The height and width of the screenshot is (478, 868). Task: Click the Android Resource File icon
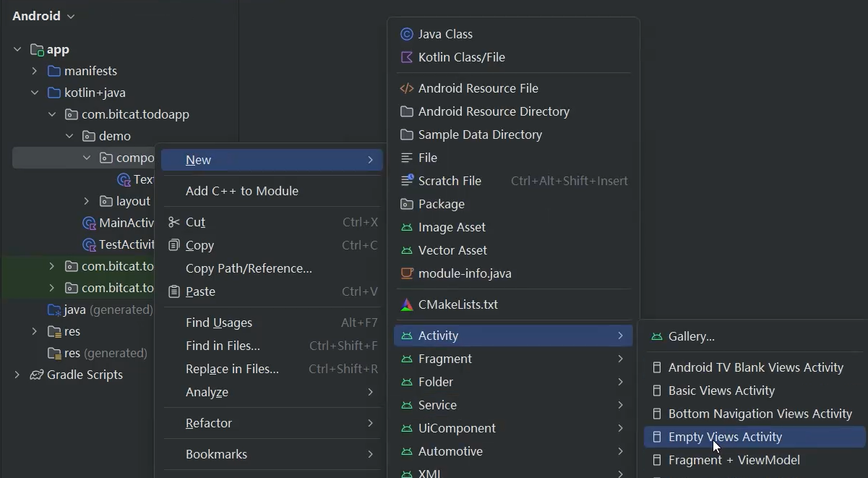(407, 88)
